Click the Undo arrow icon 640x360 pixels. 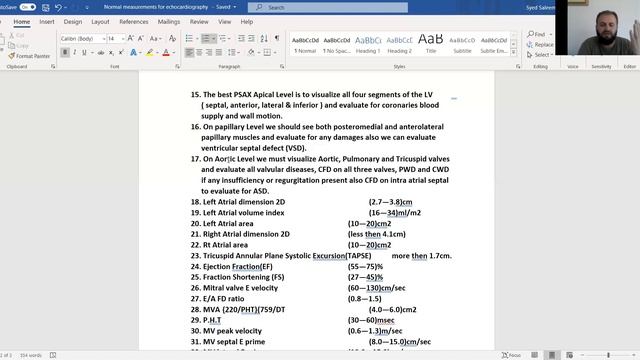[x=58, y=7]
